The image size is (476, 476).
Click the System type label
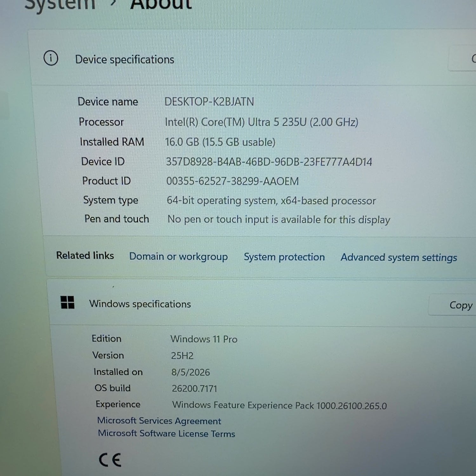tap(111, 200)
